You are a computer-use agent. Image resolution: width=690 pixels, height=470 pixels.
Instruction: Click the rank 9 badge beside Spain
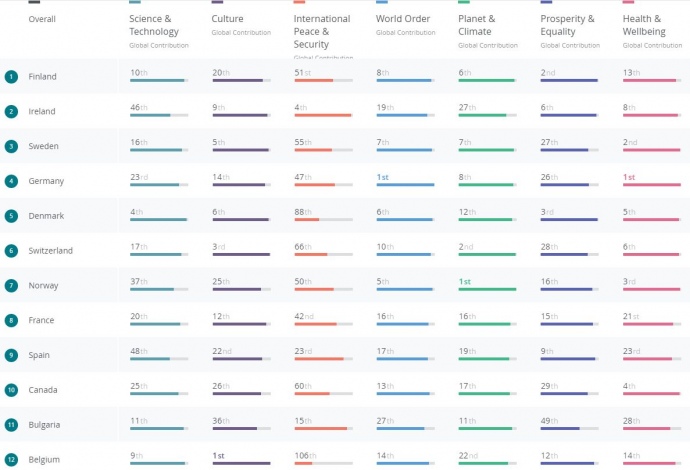pyautogui.click(x=11, y=355)
